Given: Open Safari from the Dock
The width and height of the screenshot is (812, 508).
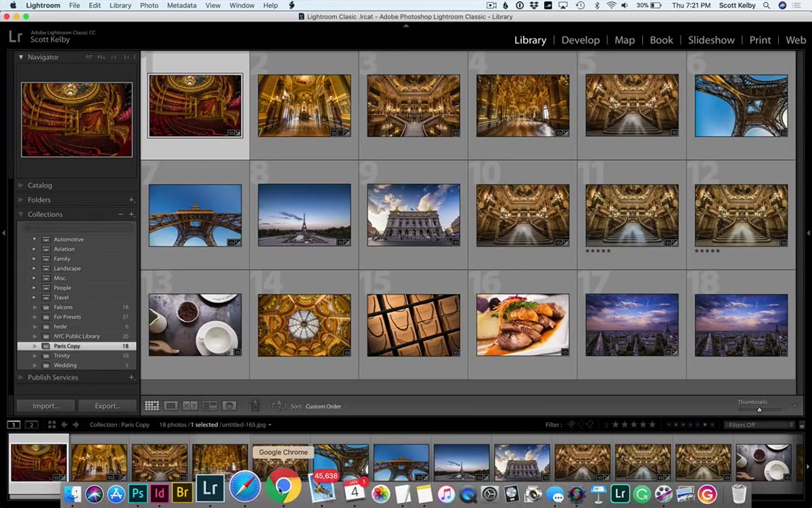Looking at the screenshot, I should (244, 487).
